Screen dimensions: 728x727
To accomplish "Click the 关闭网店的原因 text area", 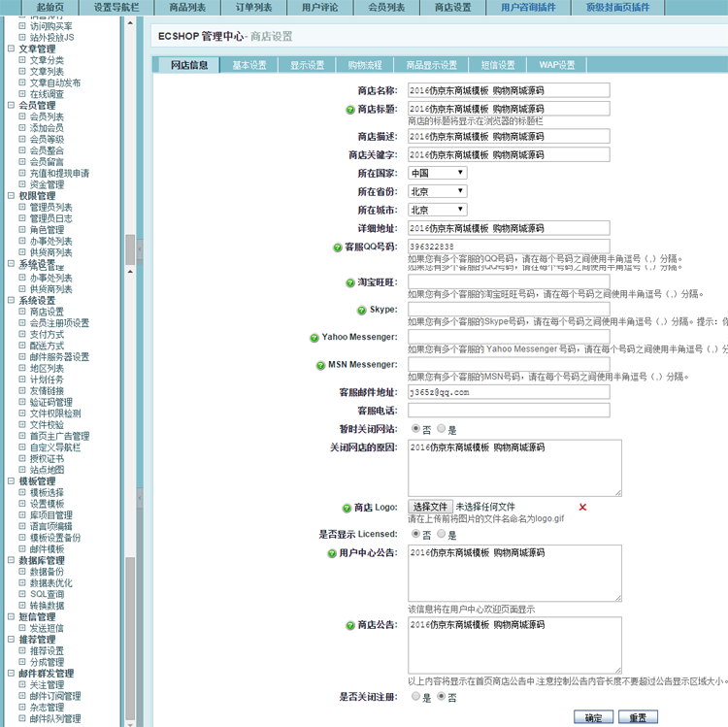I will [x=514, y=469].
